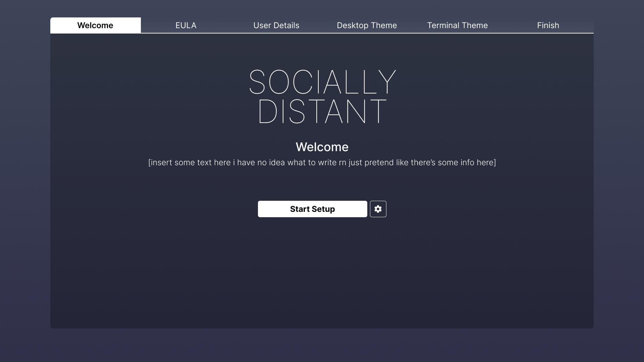The height and width of the screenshot is (362, 644).
Task: Click the Welcome heading text
Action: pos(322,147)
